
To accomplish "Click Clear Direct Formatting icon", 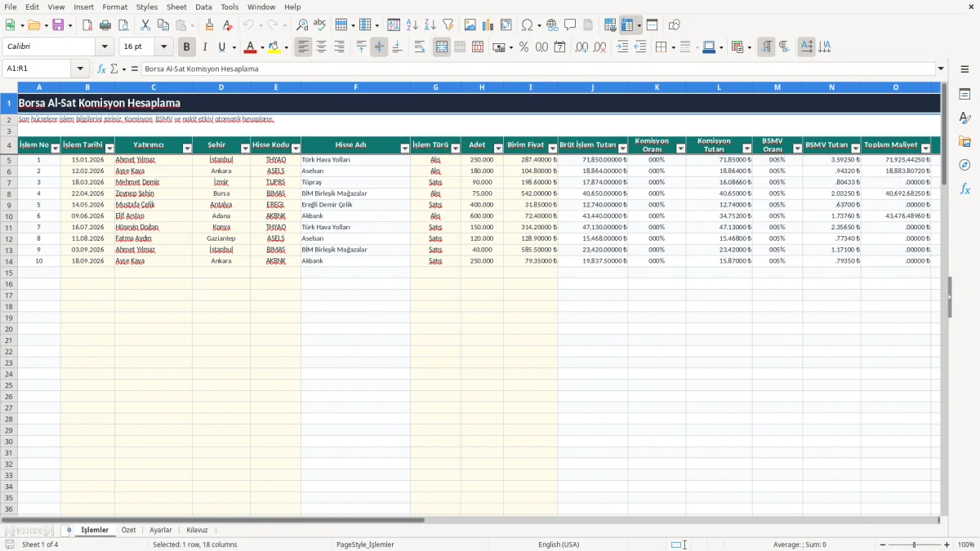I will pyautogui.click(x=228, y=25).
